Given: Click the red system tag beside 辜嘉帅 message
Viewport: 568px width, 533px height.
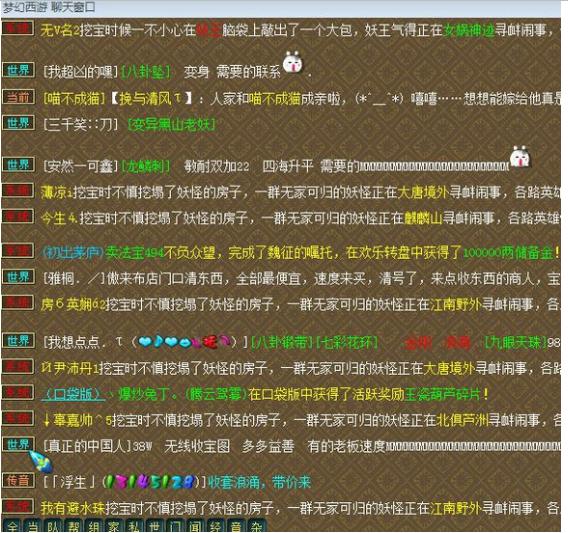Looking at the screenshot, I should tap(18, 418).
